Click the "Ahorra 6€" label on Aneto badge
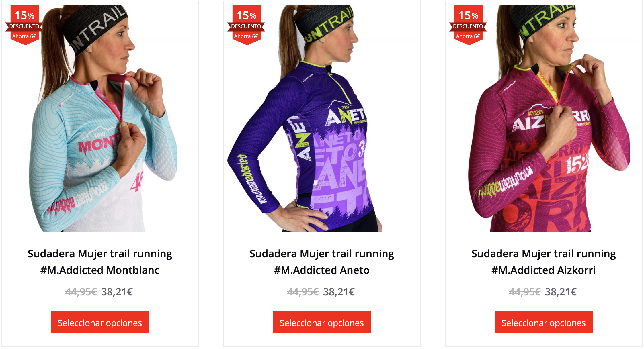Image resolution: width=644 pixels, height=349 pixels. (x=246, y=36)
